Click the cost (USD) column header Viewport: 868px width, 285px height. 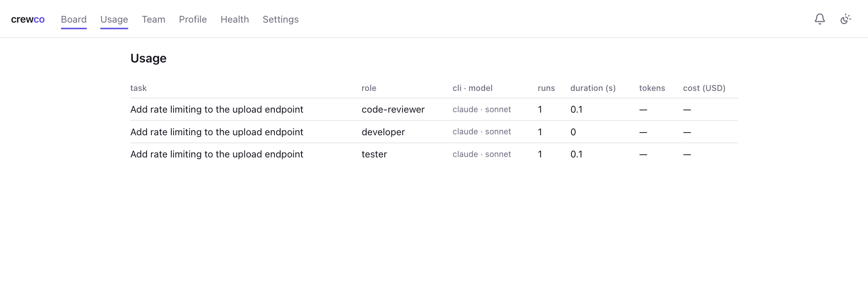coord(704,88)
